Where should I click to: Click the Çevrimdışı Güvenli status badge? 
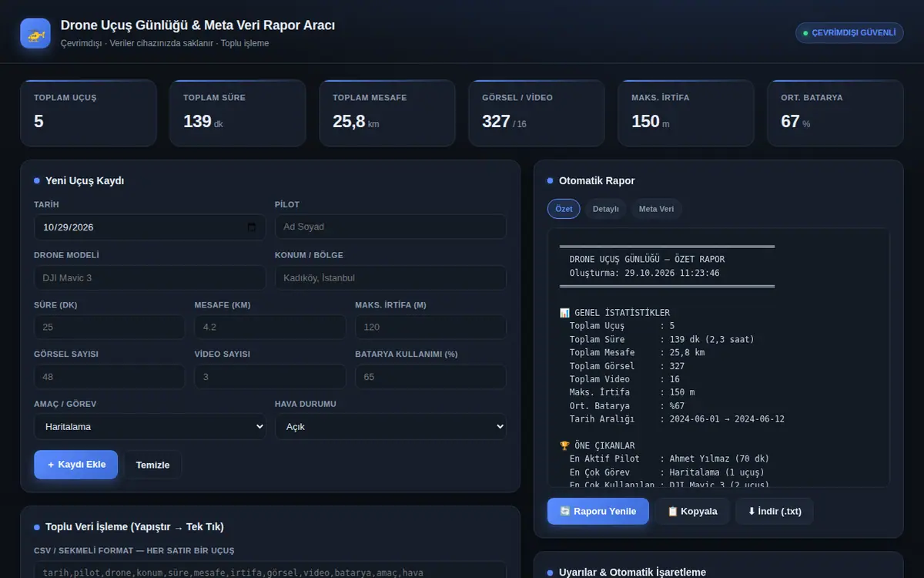[x=849, y=32]
